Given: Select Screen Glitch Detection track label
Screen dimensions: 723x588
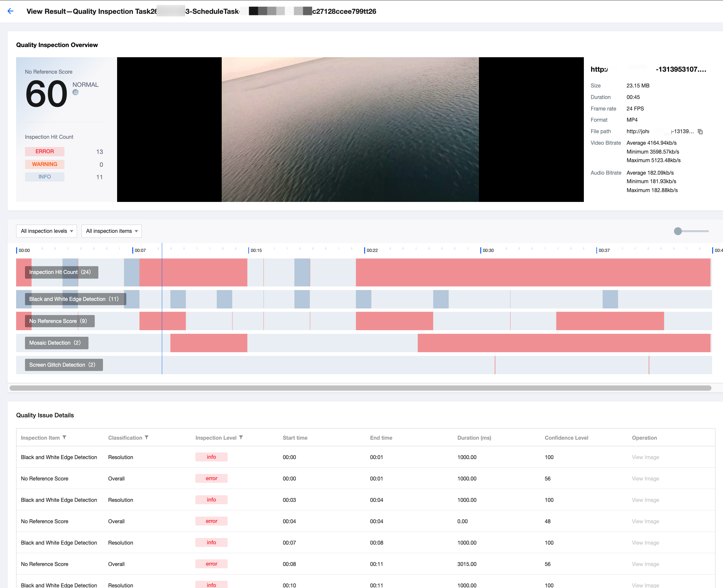Looking at the screenshot, I should pos(64,365).
